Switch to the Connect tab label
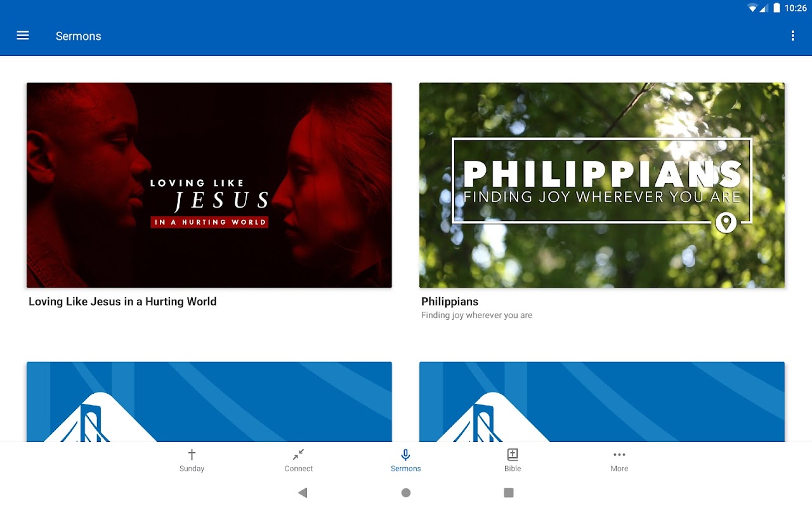The height and width of the screenshot is (508, 812). click(299, 469)
